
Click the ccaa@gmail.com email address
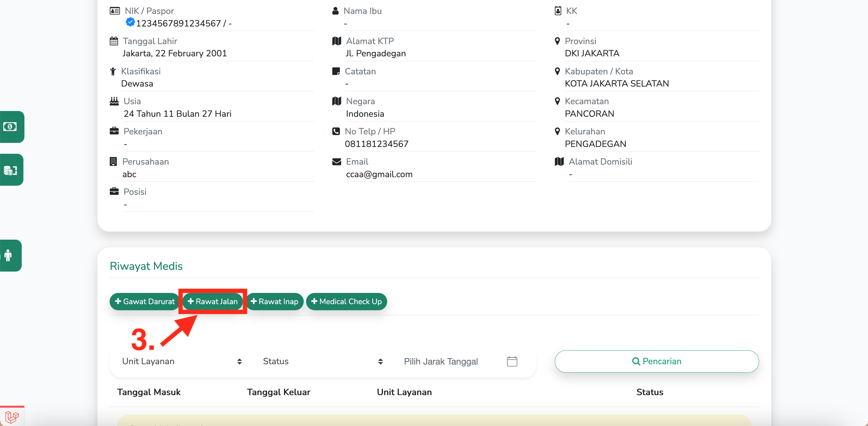click(x=379, y=174)
